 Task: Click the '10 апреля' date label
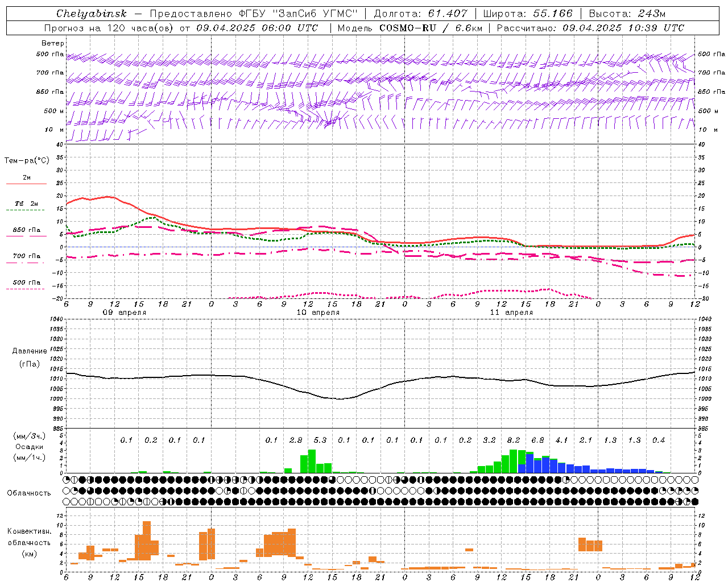[x=318, y=313]
